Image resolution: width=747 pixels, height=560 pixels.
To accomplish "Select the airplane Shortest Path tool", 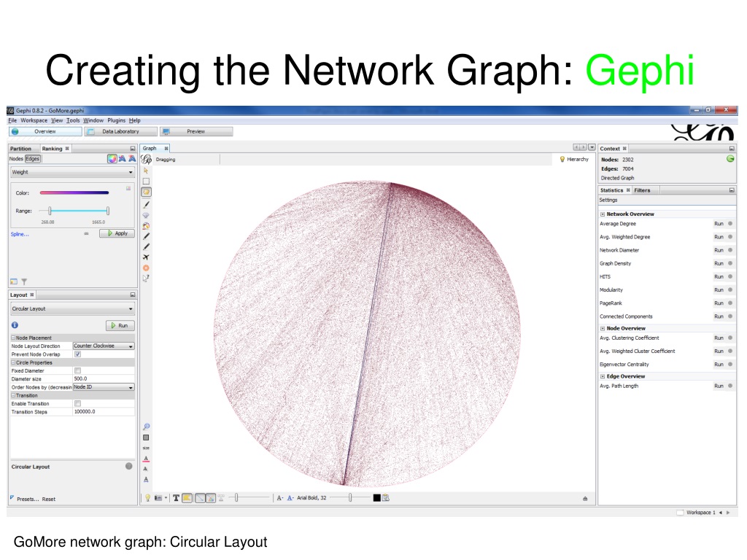I will point(146,257).
